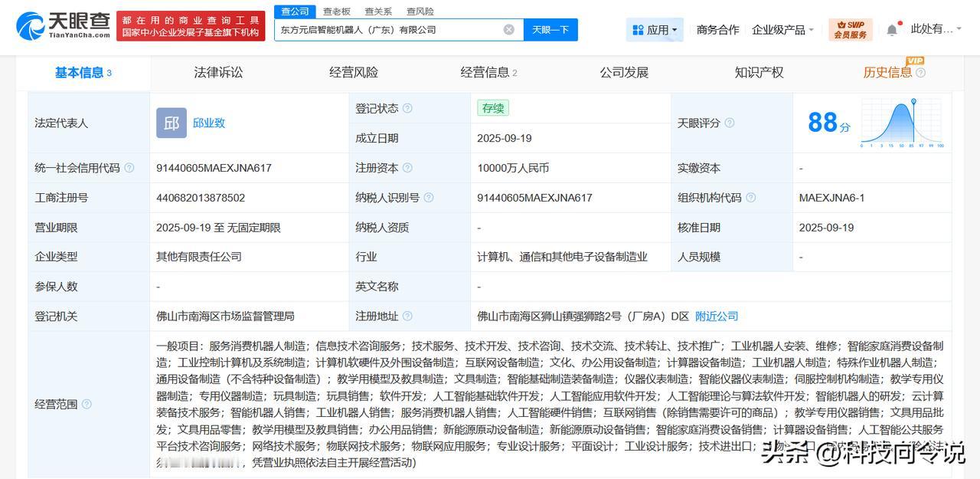Open the SVIP member service badge
This screenshot has height=479, width=980.
click(x=851, y=30)
